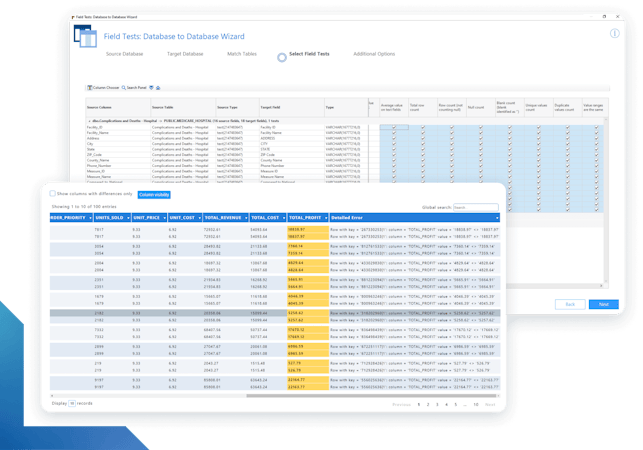Go to the Source Database wizard step
The image size is (643, 450).
(124, 54)
